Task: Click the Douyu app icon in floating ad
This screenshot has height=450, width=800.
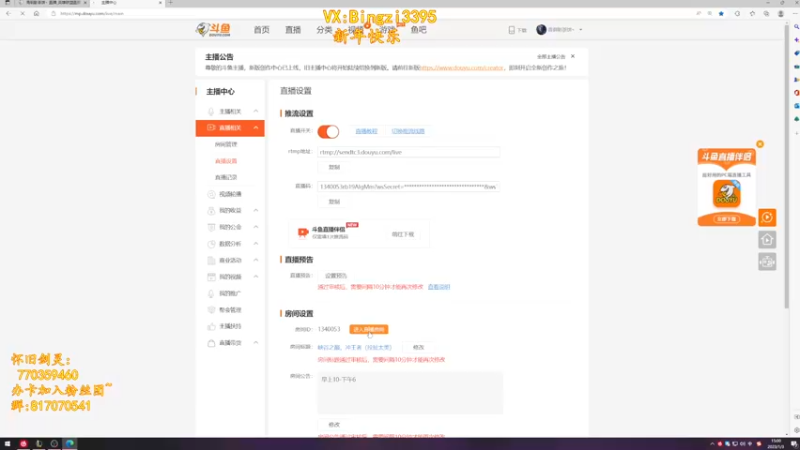Action: click(x=727, y=194)
